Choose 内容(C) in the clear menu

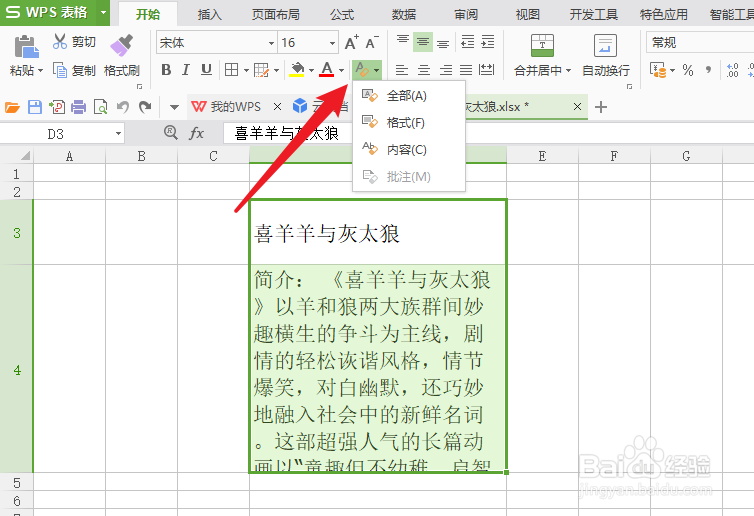pyautogui.click(x=409, y=150)
